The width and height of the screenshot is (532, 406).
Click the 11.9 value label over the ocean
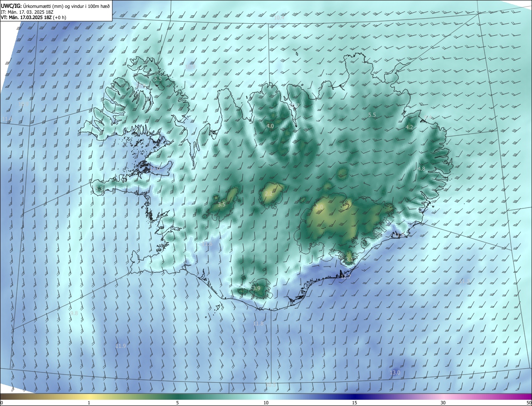tap(121, 346)
